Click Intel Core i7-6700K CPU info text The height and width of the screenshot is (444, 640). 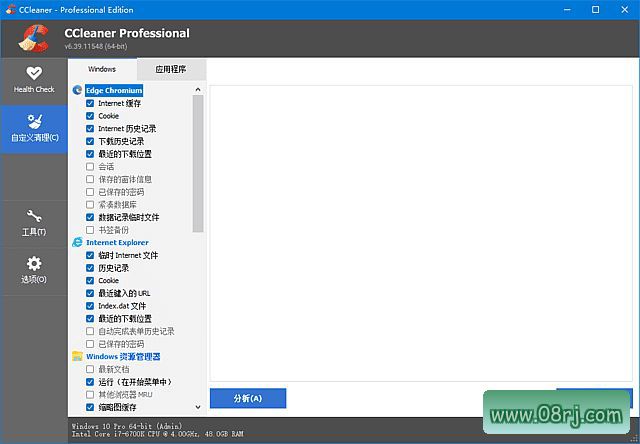[x=158, y=434]
